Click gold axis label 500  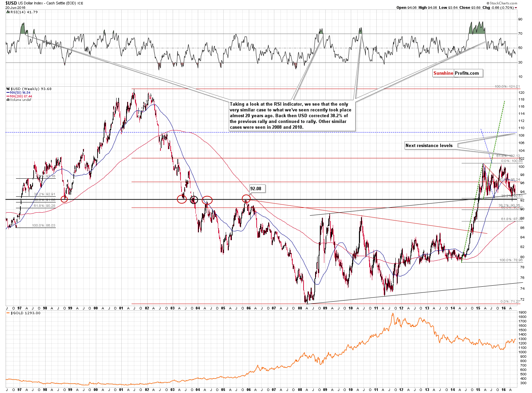click(522, 374)
